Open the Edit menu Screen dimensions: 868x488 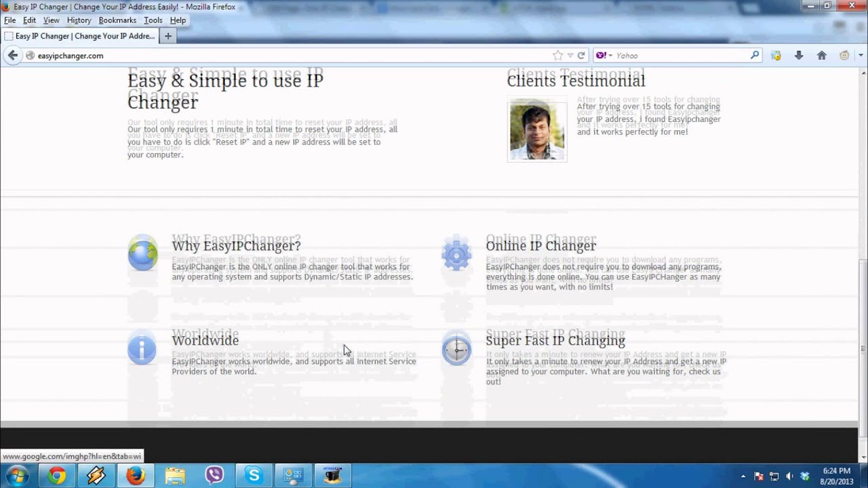29,20
